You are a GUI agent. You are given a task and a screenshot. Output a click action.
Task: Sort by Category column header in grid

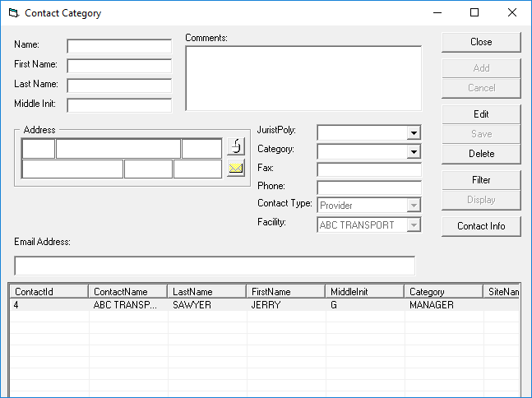pyautogui.click(x=444, y=291)
